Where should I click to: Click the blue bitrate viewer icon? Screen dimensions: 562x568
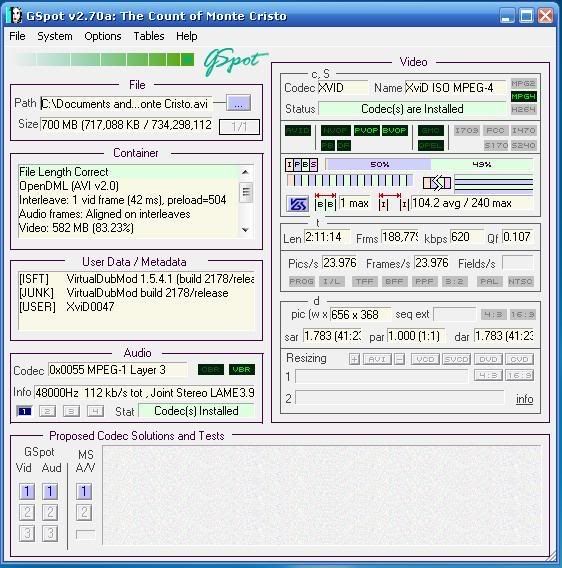[297, 204]
